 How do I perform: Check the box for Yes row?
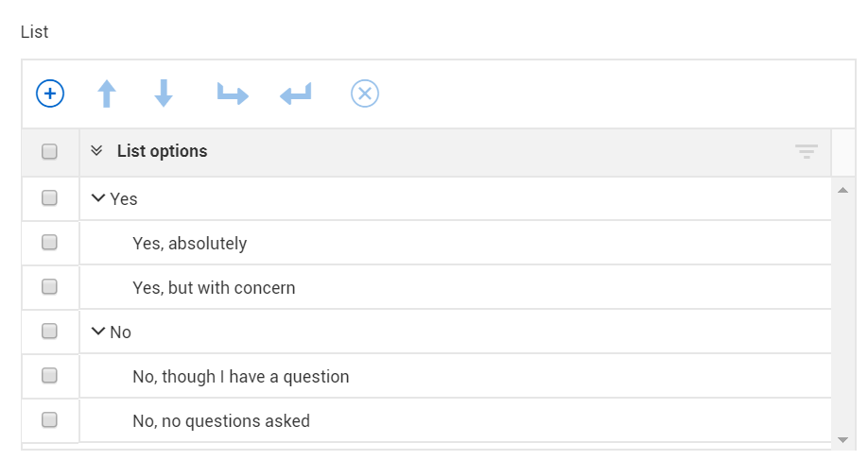(50, 198)
